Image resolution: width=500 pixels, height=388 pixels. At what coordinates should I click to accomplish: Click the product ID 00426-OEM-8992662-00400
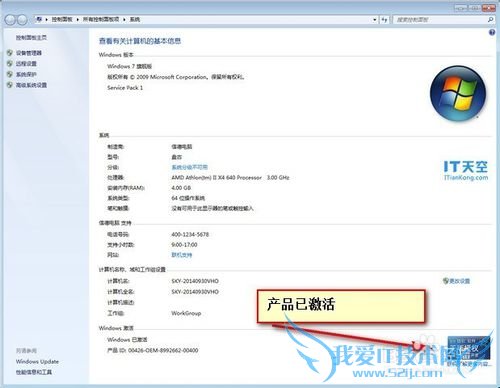coord(153,350)
